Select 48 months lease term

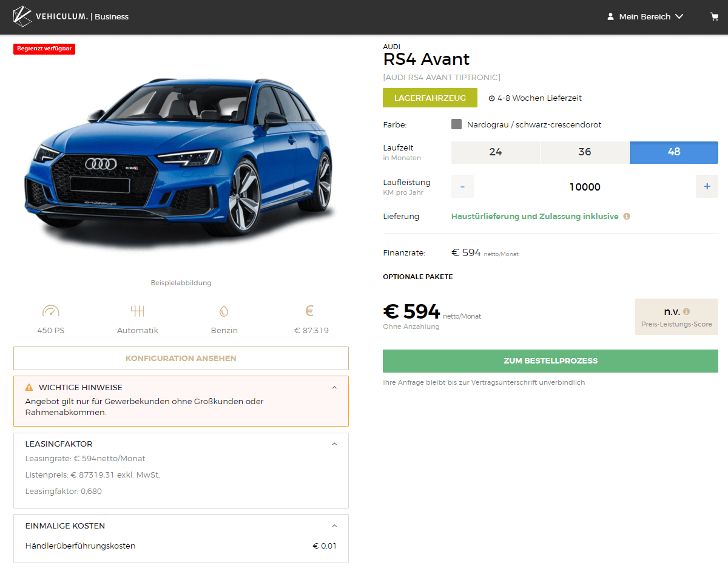pos(674,152)
